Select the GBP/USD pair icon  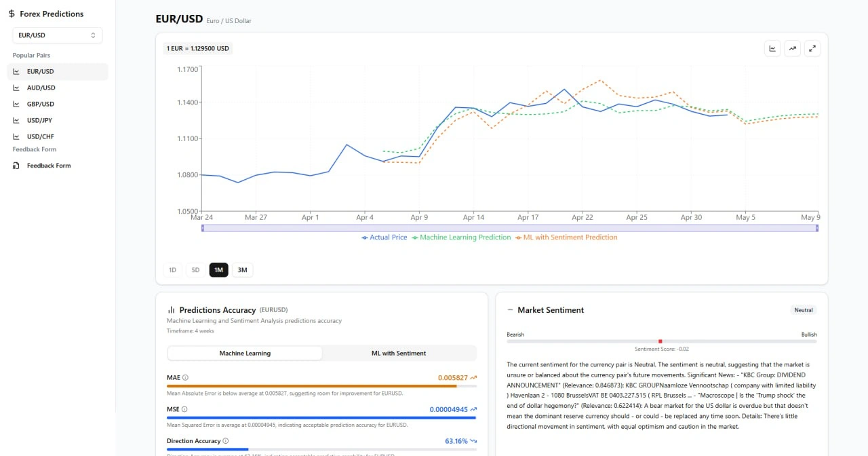pos(16,104)
